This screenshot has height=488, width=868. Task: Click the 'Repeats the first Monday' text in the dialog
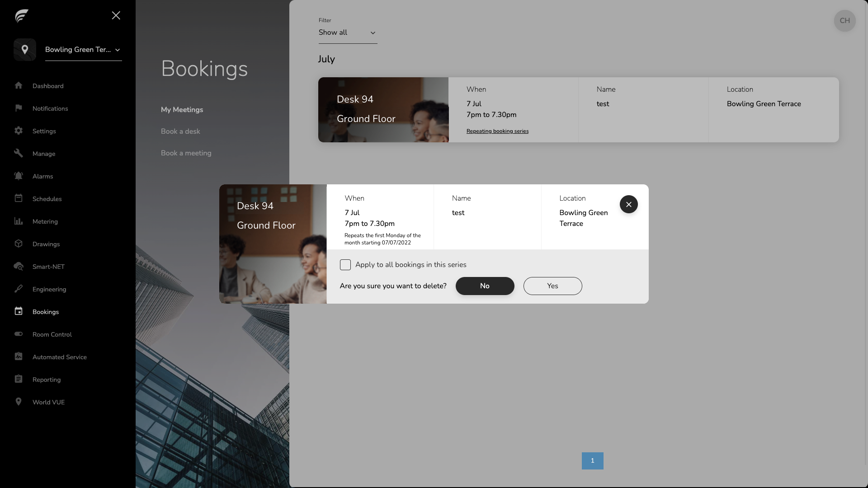[x=382, y=239]
